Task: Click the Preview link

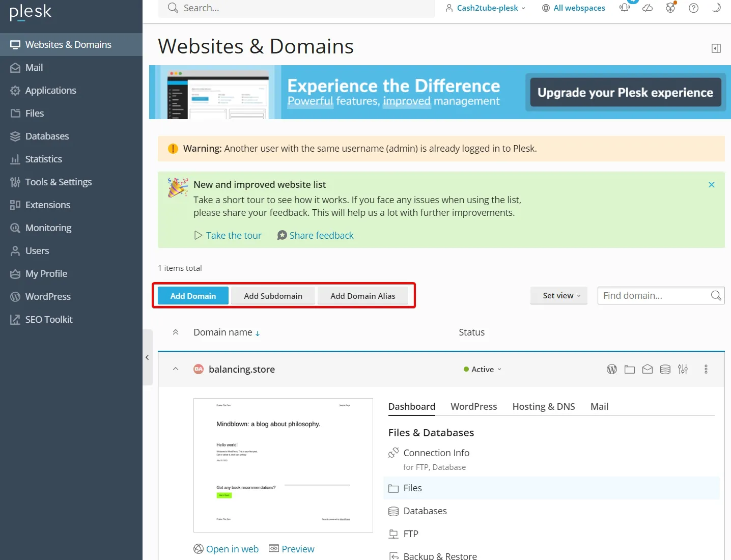Action: click(292, 549)
